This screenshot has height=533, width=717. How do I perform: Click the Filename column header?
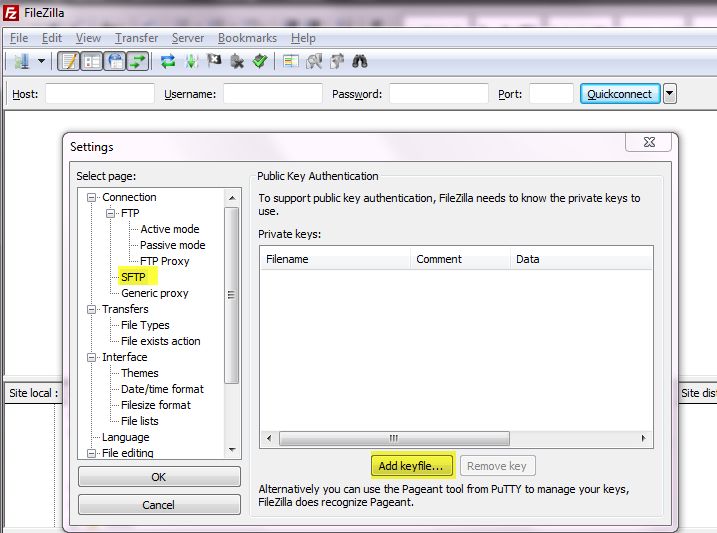click(335, 259)
